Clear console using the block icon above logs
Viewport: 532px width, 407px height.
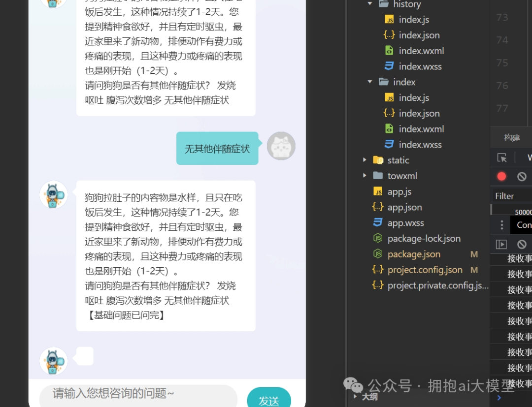pyautogui.click(x=522, y=244)
